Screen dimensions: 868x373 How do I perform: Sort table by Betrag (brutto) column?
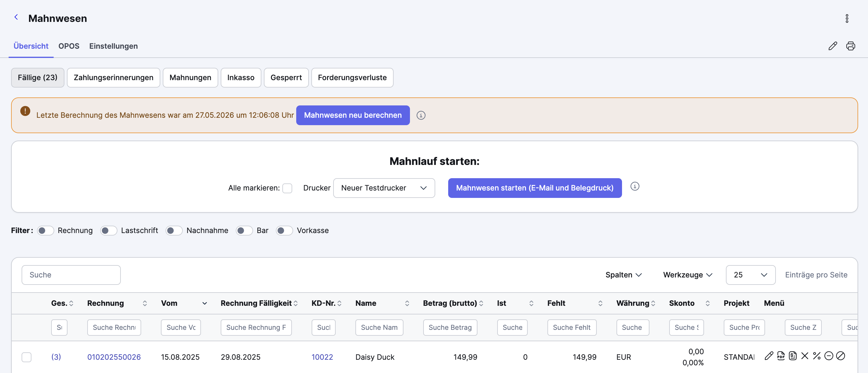point(481,304)
